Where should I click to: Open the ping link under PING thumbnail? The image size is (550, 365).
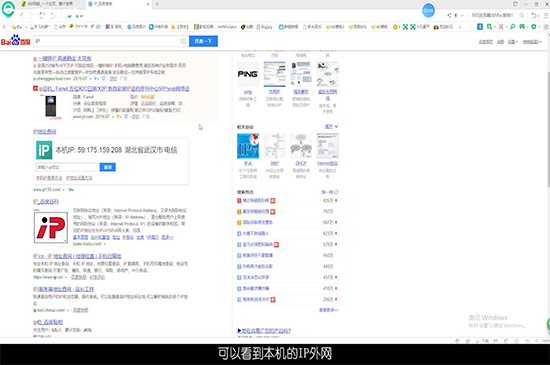248,92
